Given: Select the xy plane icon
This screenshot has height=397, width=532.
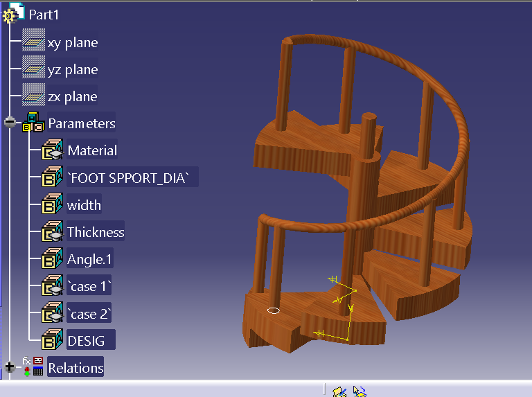Looking at the screenshot, I should [33, 40].
